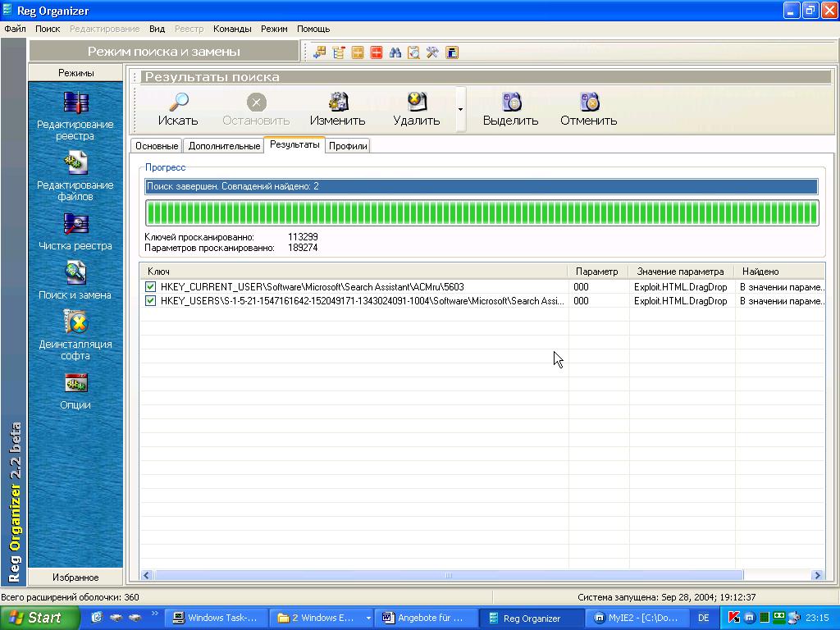The image size is (840, 630).
Task: Open the Команды menu
Action: point(232,29)
